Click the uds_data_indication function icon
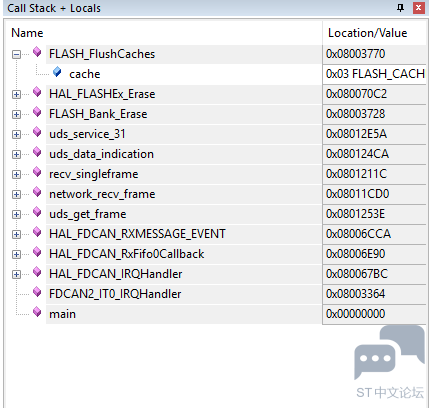This screenshot has height=408, width=433. (37, 152)
